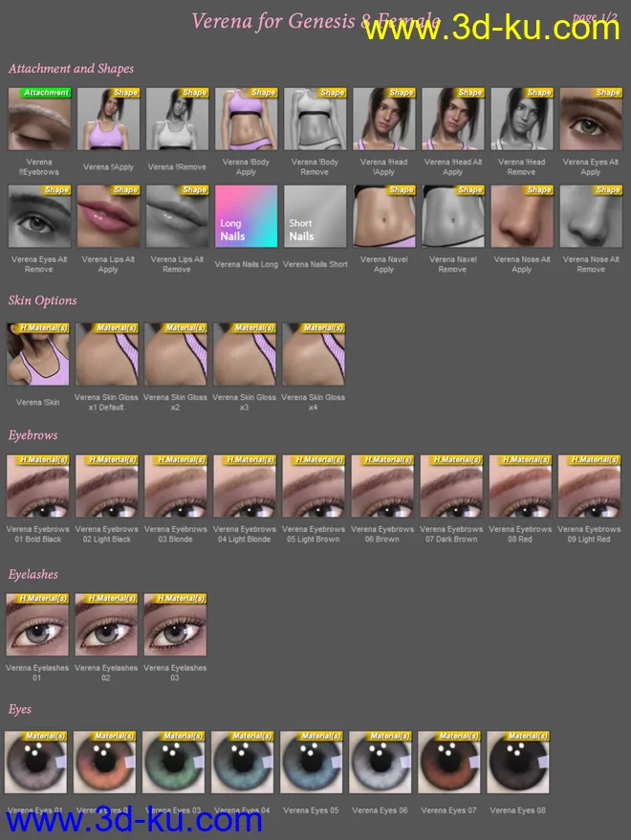Choose the Verena Nails Long preset

click(246, 216)
